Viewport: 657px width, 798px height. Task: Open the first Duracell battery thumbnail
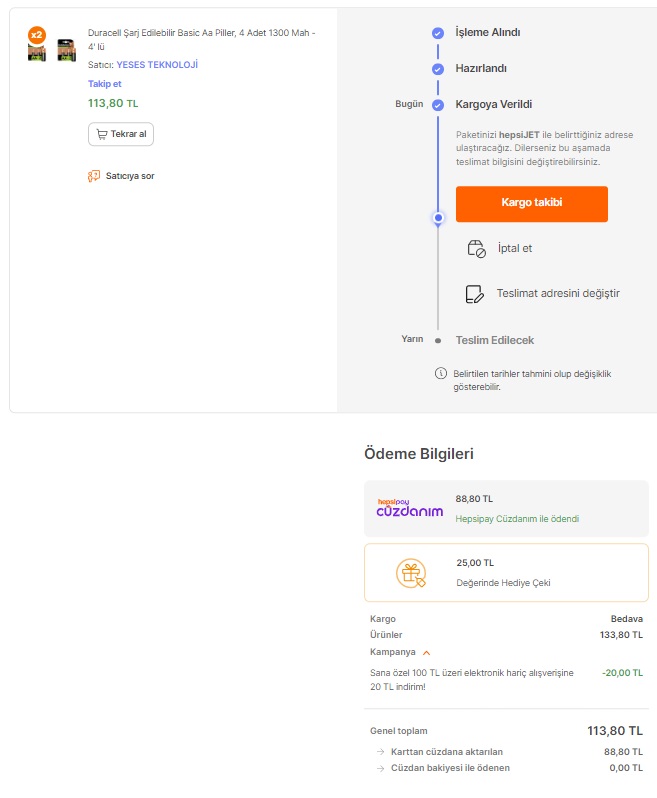[37, 52]
